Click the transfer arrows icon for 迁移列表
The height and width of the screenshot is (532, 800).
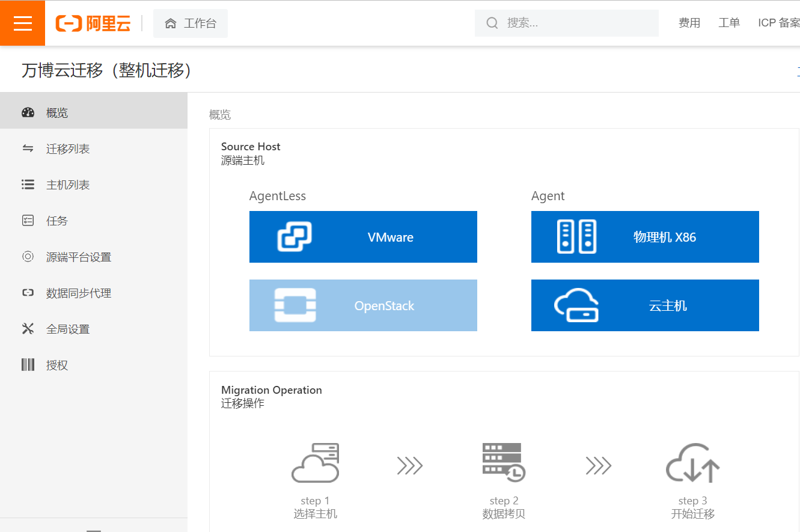click(x=28, y=148)
